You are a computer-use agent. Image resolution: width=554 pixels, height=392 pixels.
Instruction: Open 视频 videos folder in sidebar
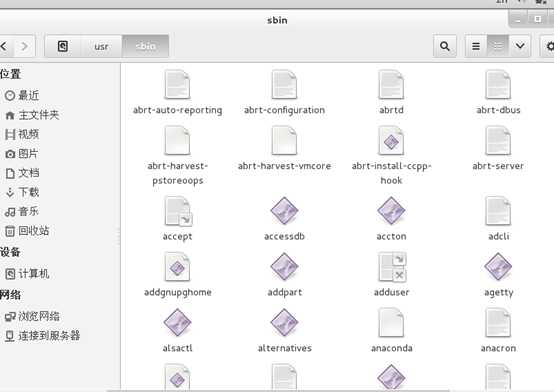(x=22, y=134)
